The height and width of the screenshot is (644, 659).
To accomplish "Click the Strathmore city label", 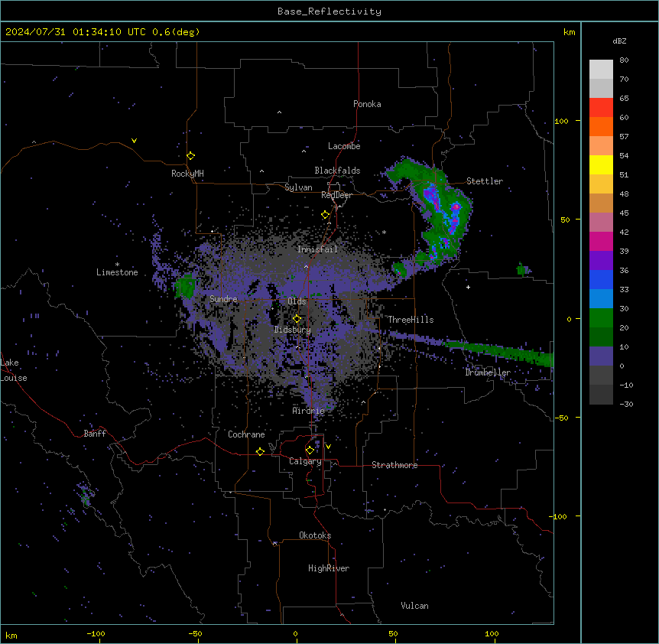I will 394,465.
